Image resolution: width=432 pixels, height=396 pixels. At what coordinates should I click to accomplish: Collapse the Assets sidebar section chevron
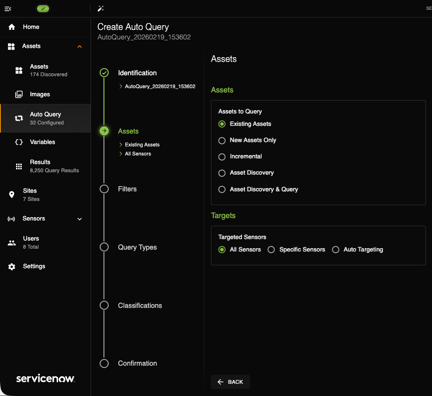pos(79,47)
